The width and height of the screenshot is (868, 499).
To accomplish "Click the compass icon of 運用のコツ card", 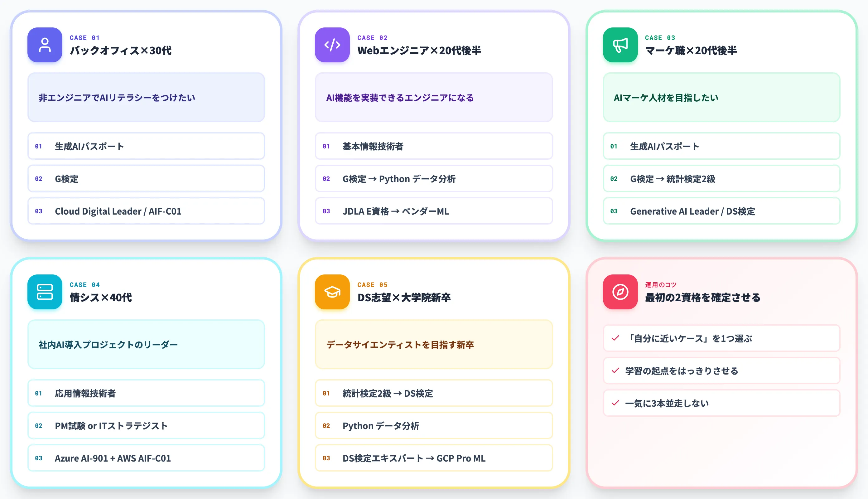I will [620, 292].
